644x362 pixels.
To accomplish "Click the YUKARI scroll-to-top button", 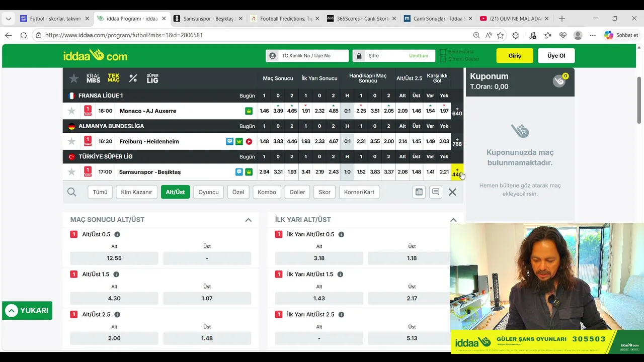I will pyautogui.click(x=27, y=311).
